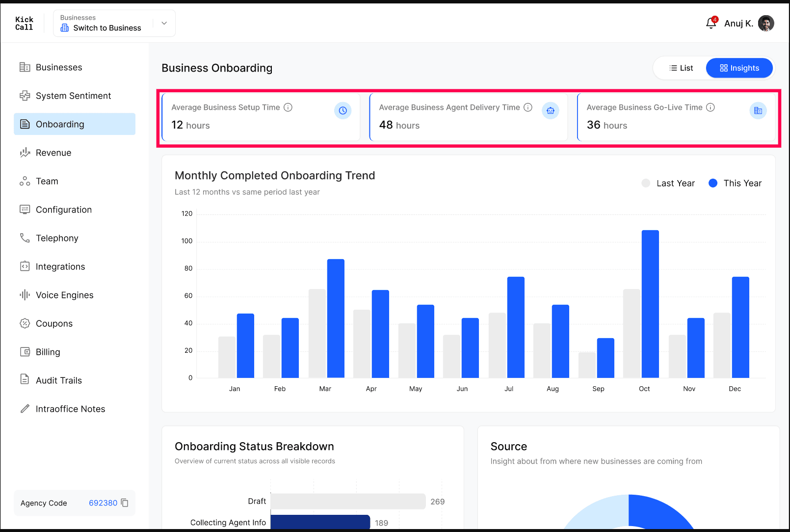
Task: Click the Telephony phone icon
Action: click(25, 238)
